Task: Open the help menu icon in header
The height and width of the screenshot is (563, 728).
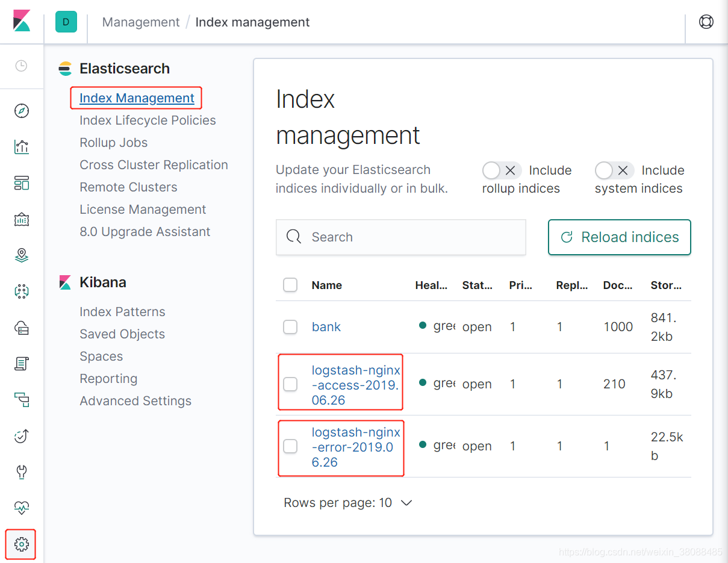Action: 706,22
